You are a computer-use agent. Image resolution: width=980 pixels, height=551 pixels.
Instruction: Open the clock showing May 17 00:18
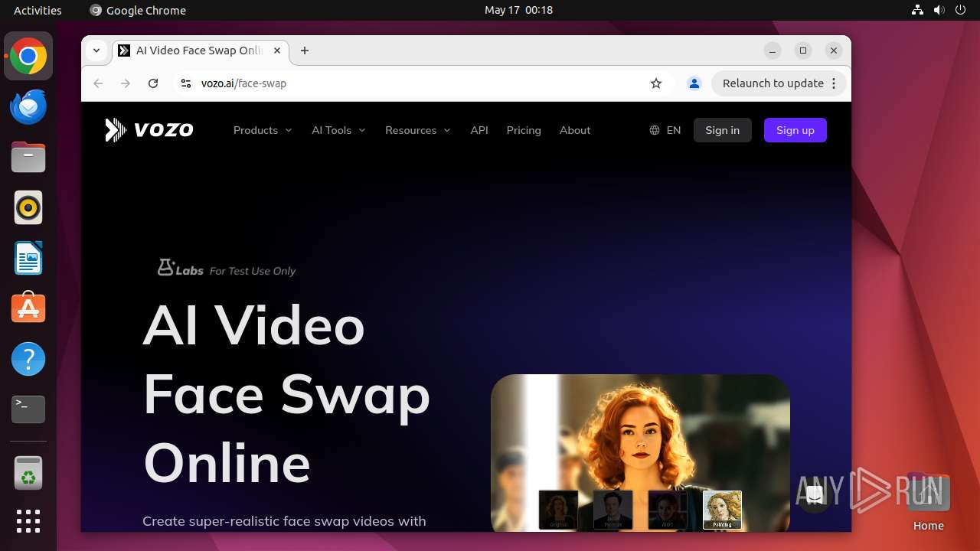coord(518,10)
